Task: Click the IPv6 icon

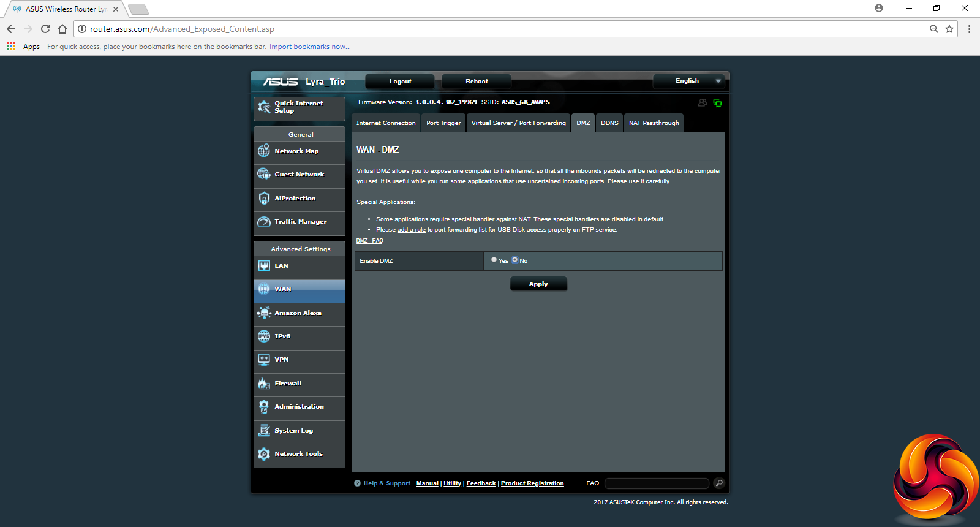Action: (x=264, y=336)
